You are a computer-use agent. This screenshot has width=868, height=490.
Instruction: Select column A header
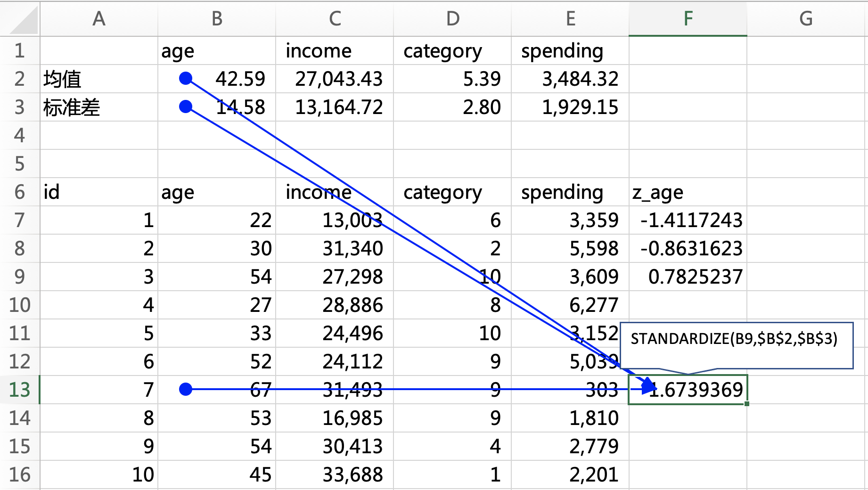coord(99,19)
